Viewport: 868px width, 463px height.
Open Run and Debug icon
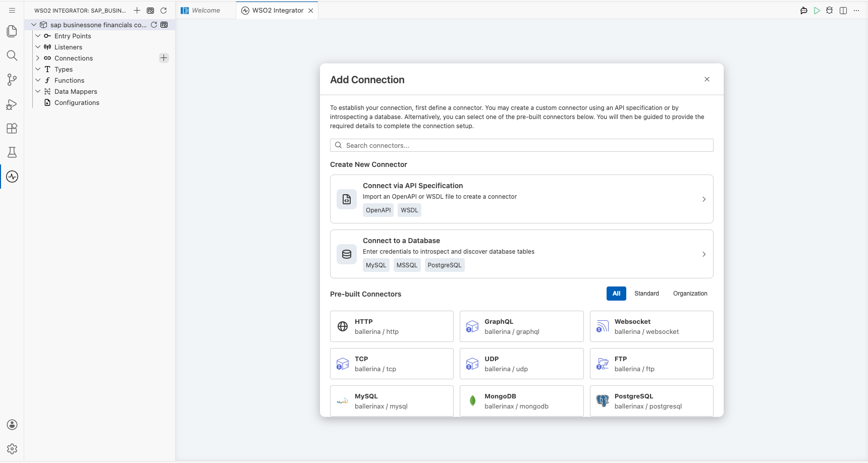(12, 104)
